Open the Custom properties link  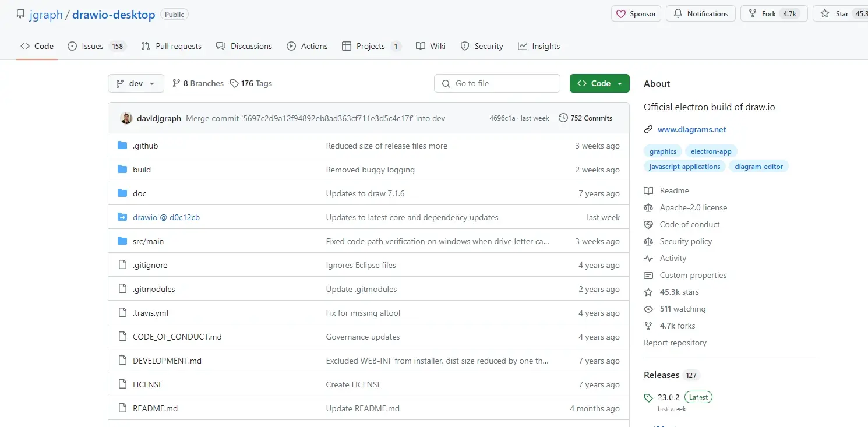(693, 275)
